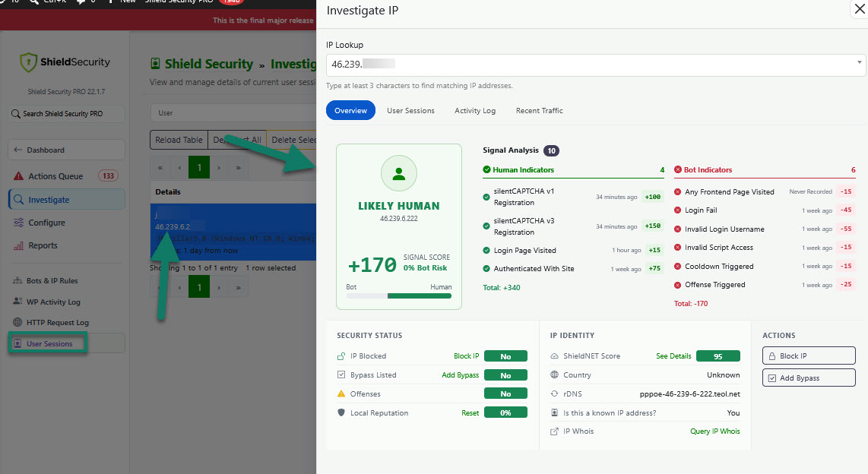Jump to first page of table pagination
This screenshot has height=474, width=868.
(x=160, y=168)
